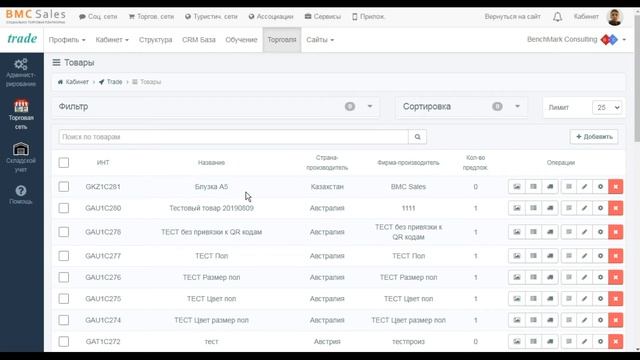This screenshot has height=360, width=640.
Task: Open gear icon for ТЕСТ Размер пол
Action: click(x=600, y=277)
